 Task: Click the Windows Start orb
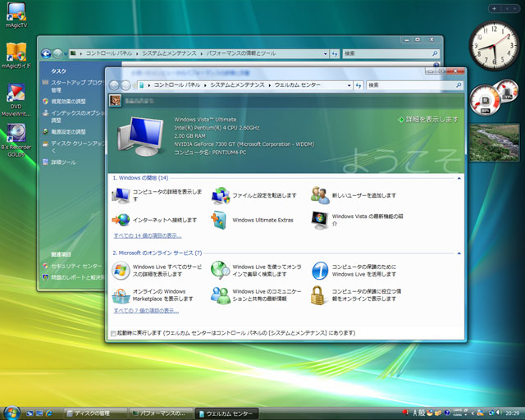[11, 413]
